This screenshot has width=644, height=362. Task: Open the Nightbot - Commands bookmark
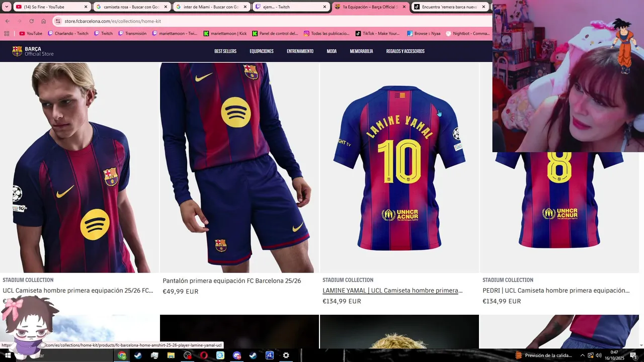click(x=468, y=34)
